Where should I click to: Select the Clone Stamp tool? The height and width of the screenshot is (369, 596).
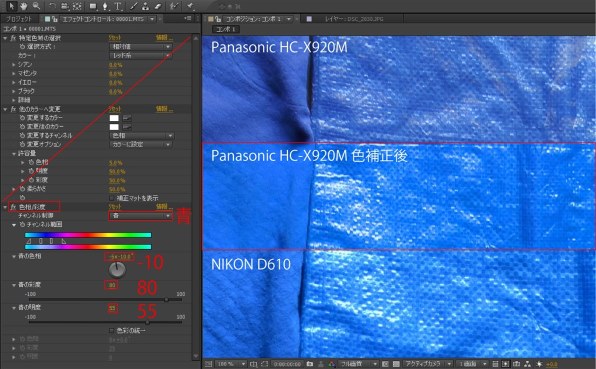coord(145,6)
